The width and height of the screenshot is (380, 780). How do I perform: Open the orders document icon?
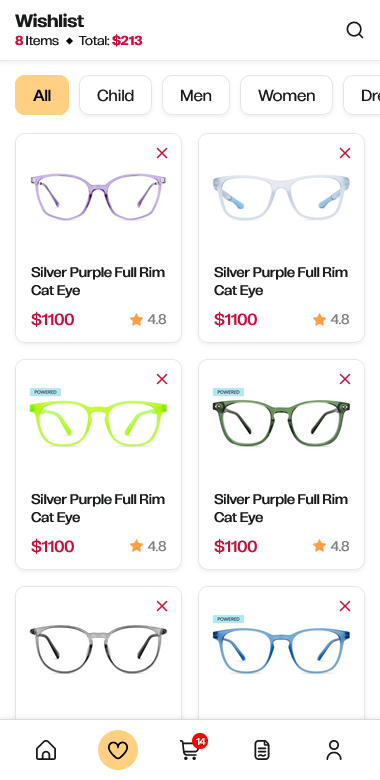click(262, 750)
